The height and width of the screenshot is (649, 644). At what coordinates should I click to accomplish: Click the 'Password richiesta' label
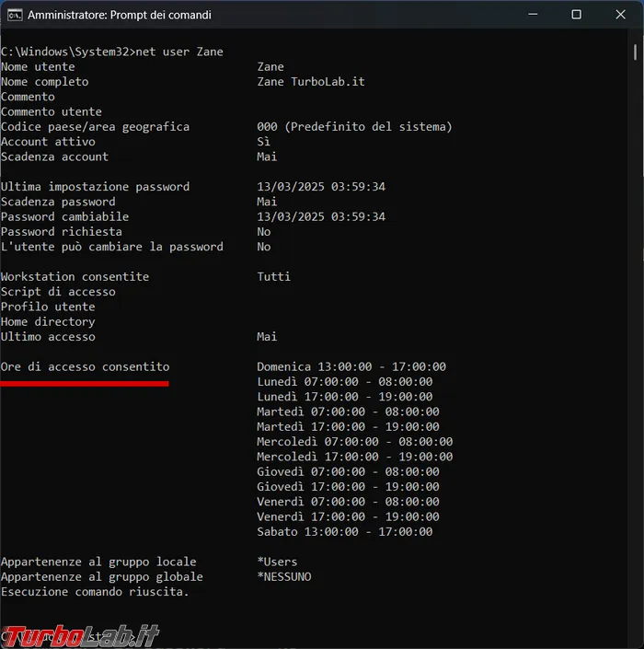pyautogui.click(x=62, y=231)
